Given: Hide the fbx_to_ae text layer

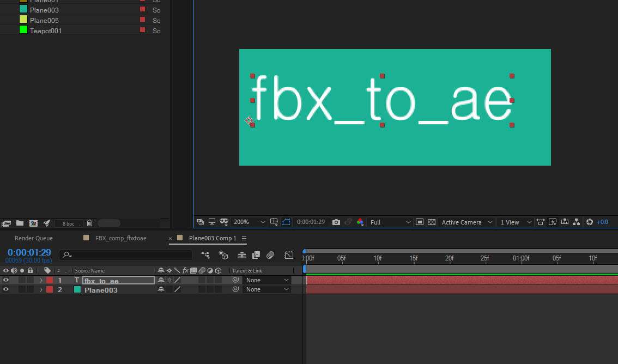Looking at the screenshot, I should tap(5, 280).
